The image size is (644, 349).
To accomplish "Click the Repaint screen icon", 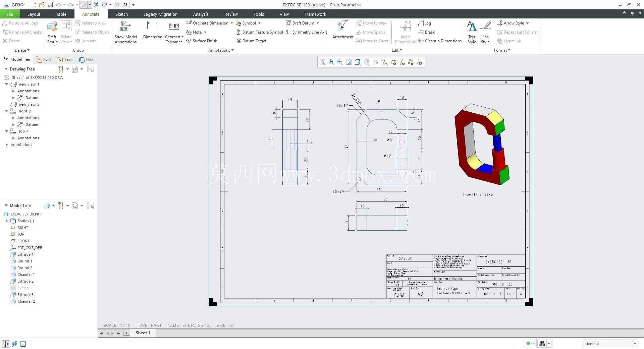I will (349, 62).
